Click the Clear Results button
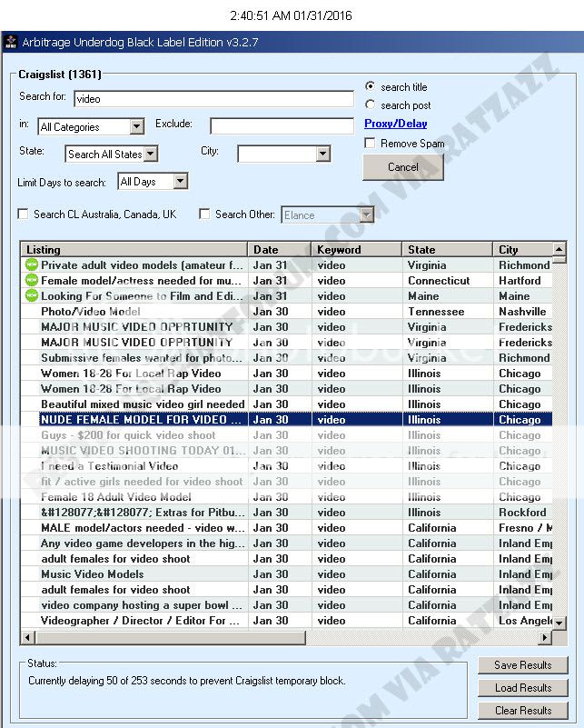Image resolution: width=584 pixels, height=728 pixels. [523, 711]
